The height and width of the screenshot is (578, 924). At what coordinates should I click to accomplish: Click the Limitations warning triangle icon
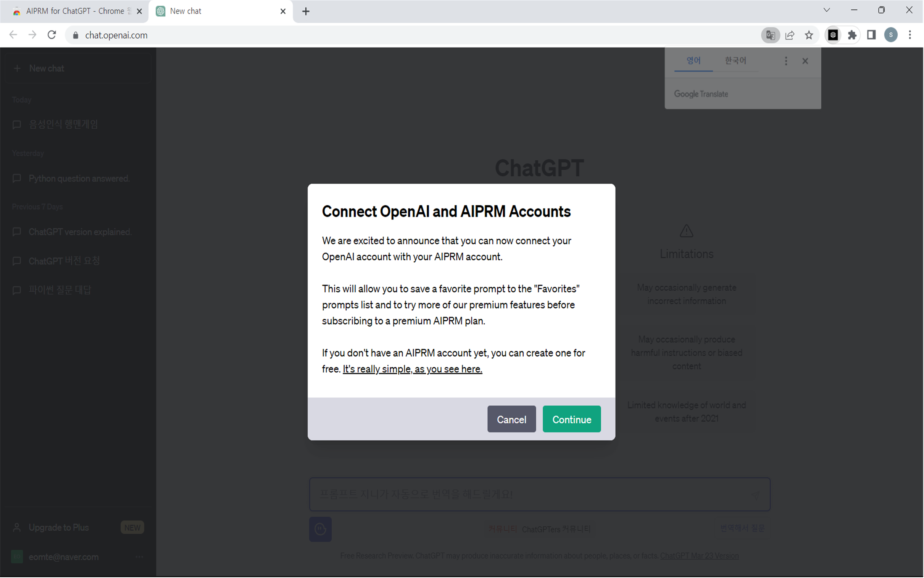tap(687, 231)
